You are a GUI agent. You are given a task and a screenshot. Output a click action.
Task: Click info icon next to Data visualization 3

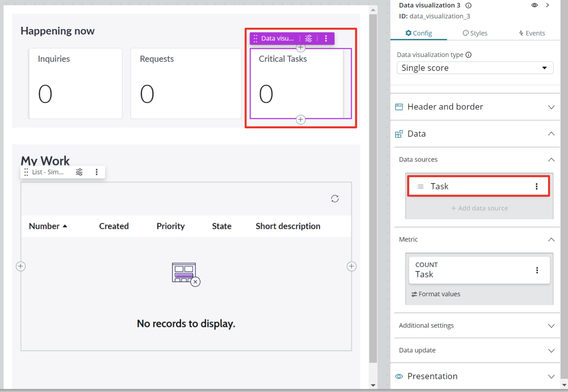point(469,5)
